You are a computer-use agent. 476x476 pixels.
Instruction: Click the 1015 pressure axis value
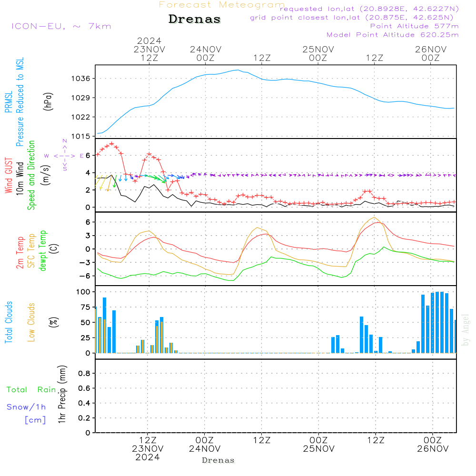tap(81, 136)
